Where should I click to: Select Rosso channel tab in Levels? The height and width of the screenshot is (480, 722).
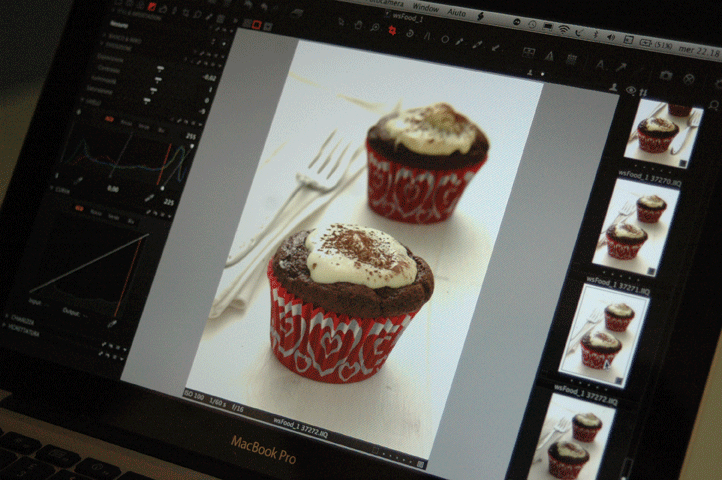[x=126, y=123]
